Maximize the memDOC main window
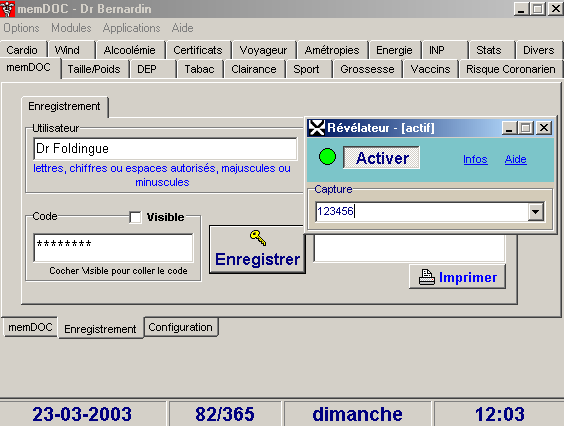This screenshot has height=426, width=564. (x=538, y=9)
